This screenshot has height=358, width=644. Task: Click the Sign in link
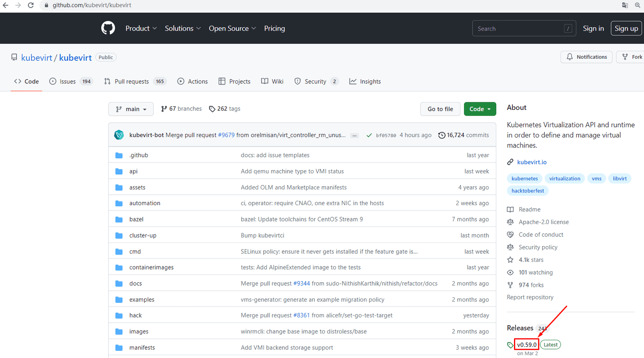(593, 29)
